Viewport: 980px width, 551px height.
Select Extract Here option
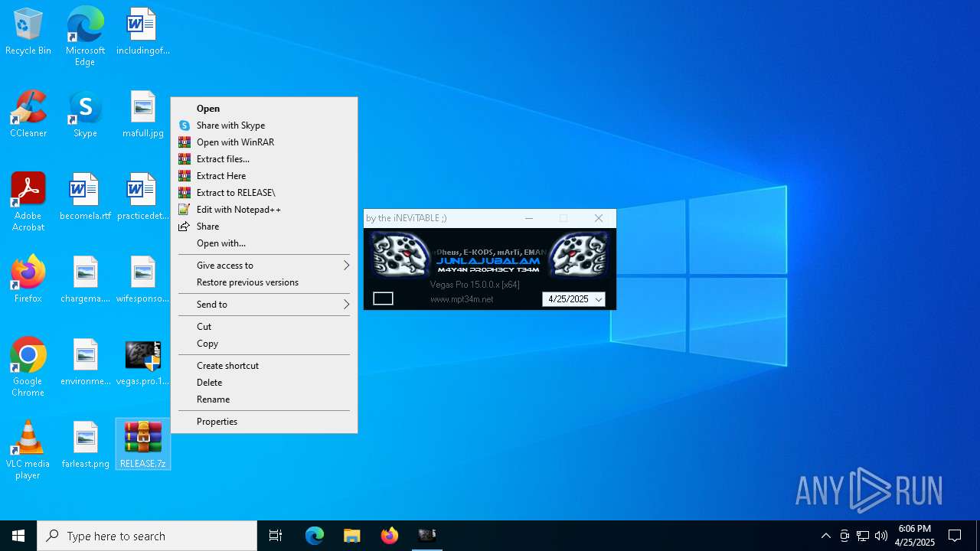click(x=264, y=176)
